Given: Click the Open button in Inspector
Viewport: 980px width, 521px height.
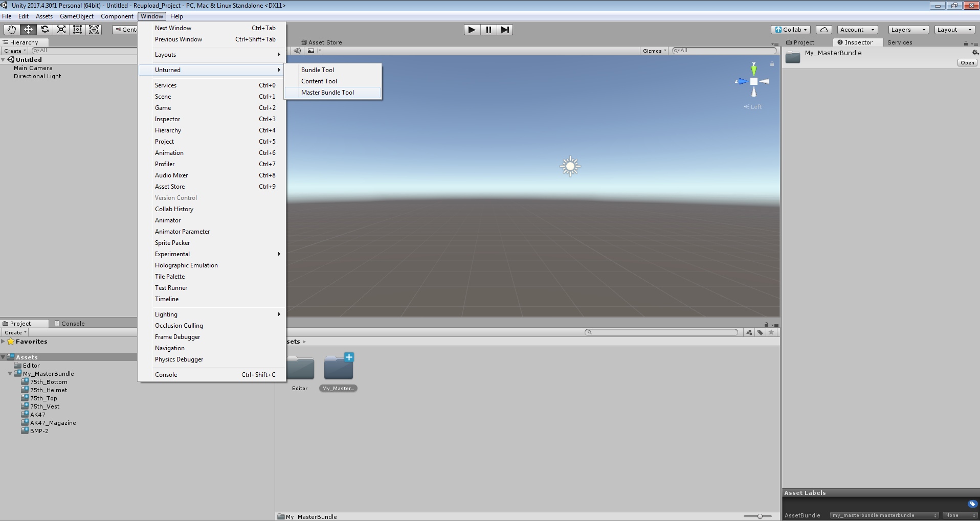Looking at the screenshot, I should coord(967,63).
